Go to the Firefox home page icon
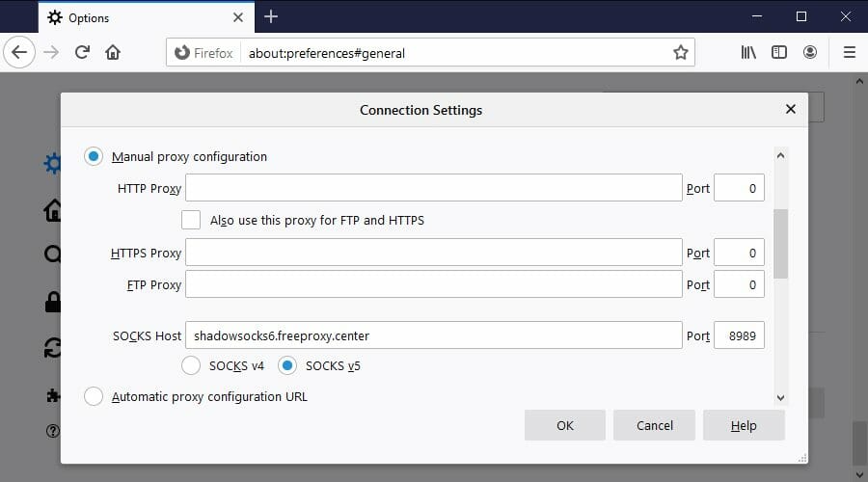The image size is (868, 482). [113, 53]
